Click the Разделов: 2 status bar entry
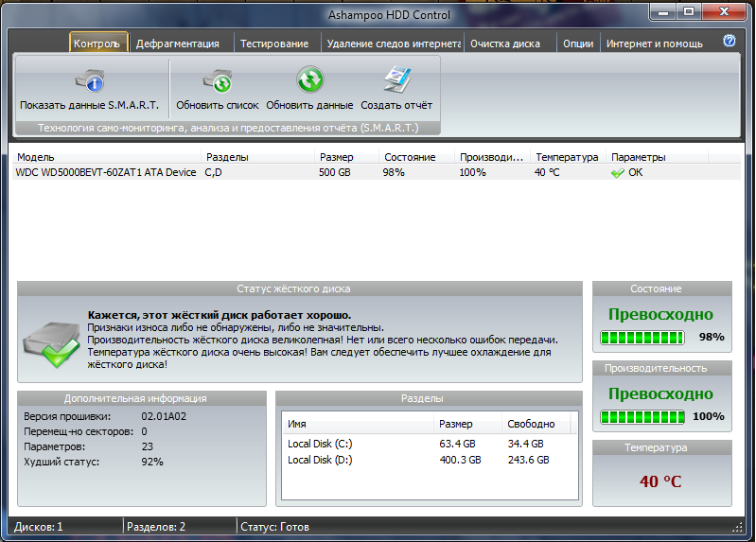This screenshot has height=542, width=756. 156,527
